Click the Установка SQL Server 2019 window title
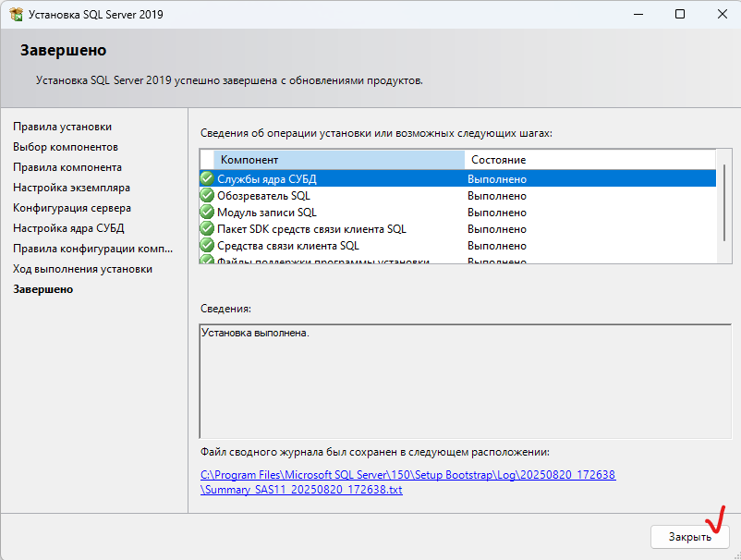The height and width of the screenshot is (560, 741). [96, 15]
